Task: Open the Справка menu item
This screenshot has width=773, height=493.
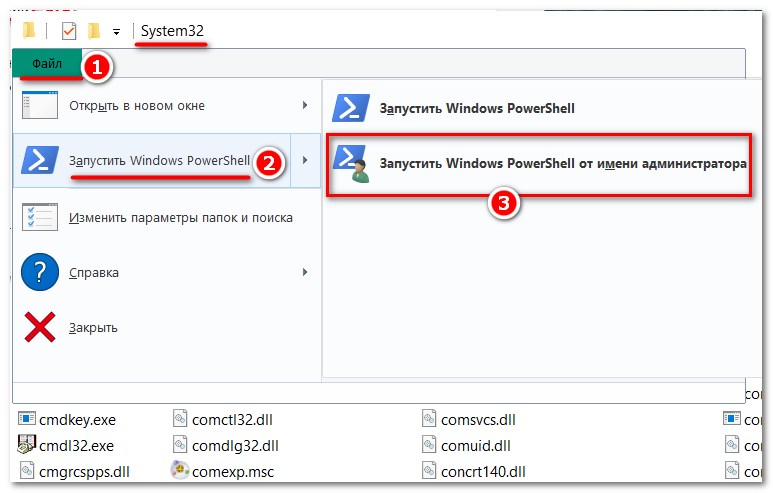Action: click(x=167, y=272)
